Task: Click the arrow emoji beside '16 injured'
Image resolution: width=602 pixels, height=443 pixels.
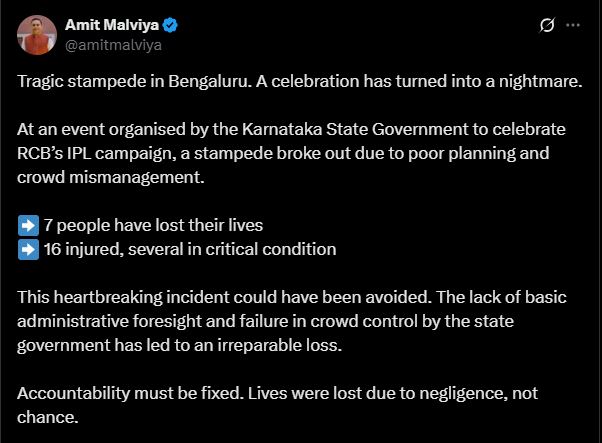Action: (x=28, y=248)
